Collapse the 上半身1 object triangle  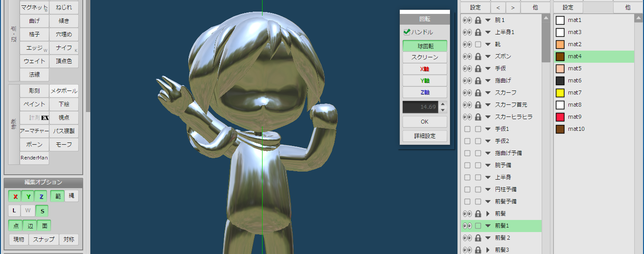(488, 32)
